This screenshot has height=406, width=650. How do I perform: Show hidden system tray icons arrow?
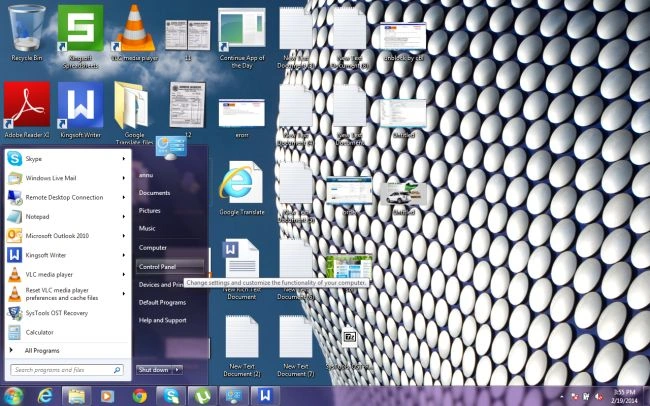tap(562, 397)
